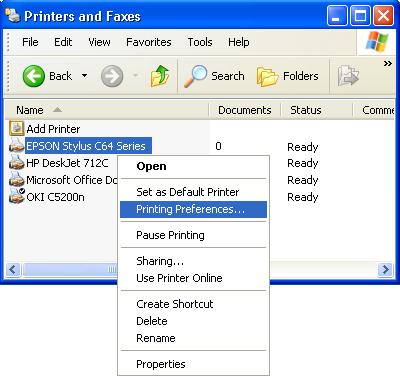Click the EPSON Stylus C64 printer icon

tap(16, 146)
